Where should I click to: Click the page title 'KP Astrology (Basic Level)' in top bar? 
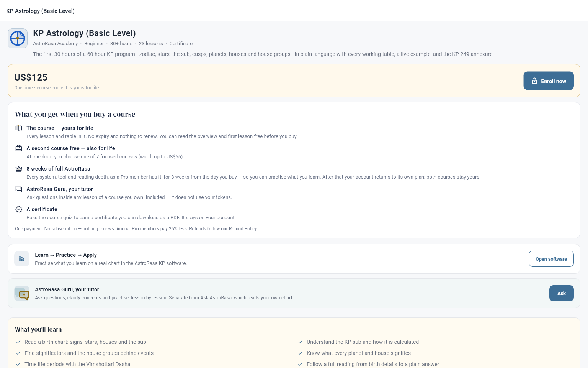pos(40,11)
